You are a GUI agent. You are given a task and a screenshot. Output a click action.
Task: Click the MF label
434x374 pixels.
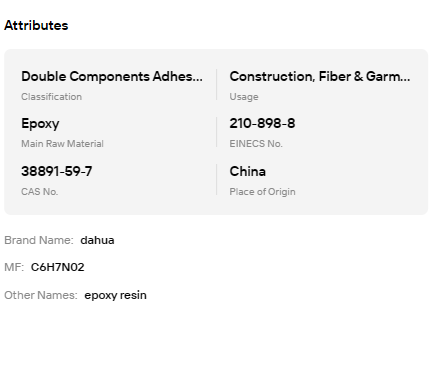click(14, 267)
